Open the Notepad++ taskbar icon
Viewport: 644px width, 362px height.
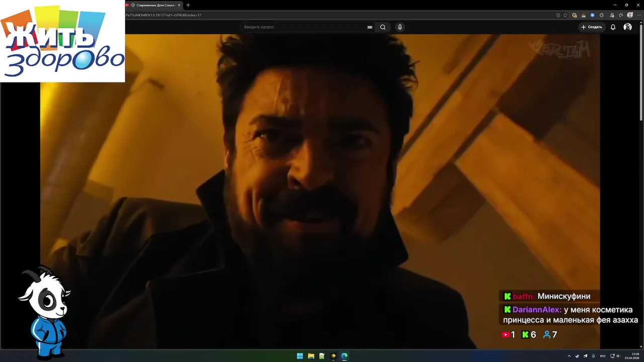click(x=322, y=356)
